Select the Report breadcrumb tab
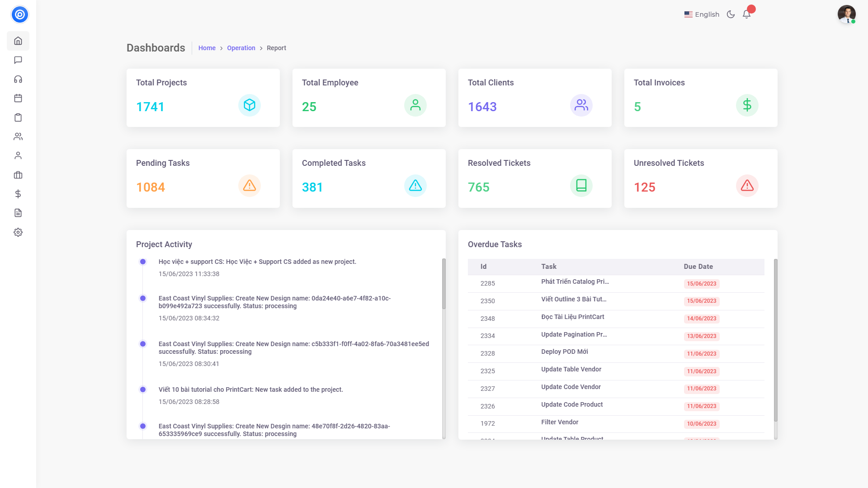Viewport: 868px width, 488px height. pos(276,48)
